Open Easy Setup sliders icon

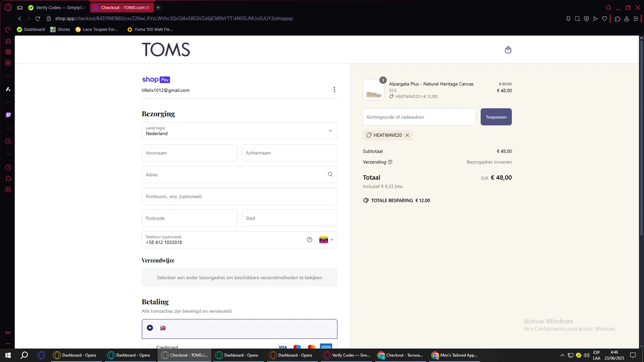pos(636,18)
